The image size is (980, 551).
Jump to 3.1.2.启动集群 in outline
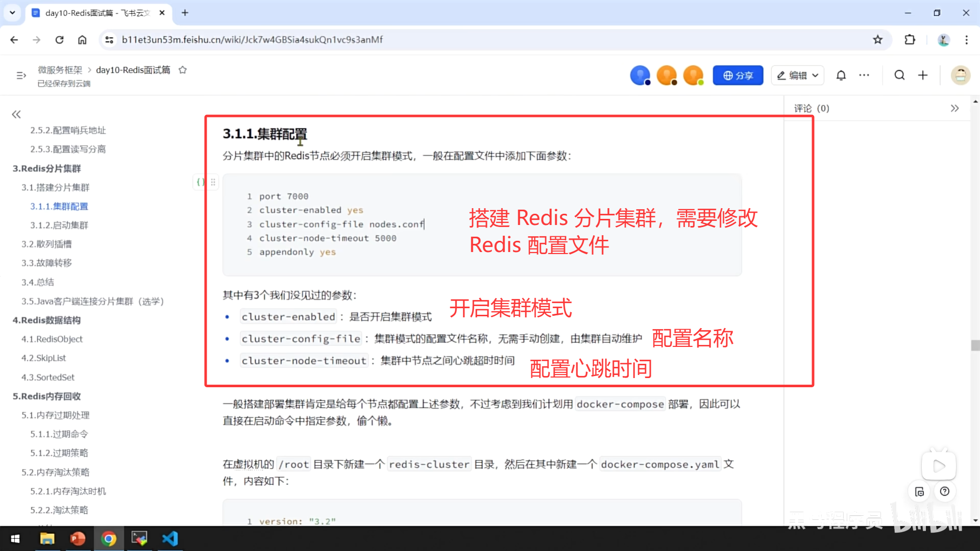coord(59,225)
